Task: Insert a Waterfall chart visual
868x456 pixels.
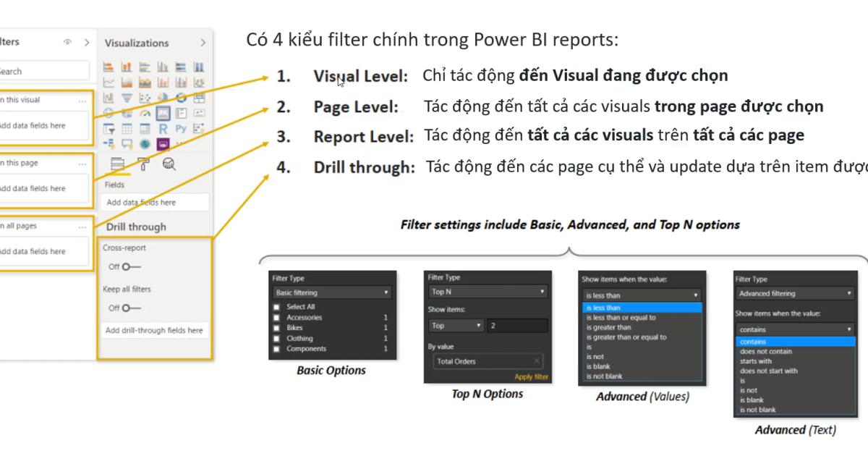Action: 109,98
